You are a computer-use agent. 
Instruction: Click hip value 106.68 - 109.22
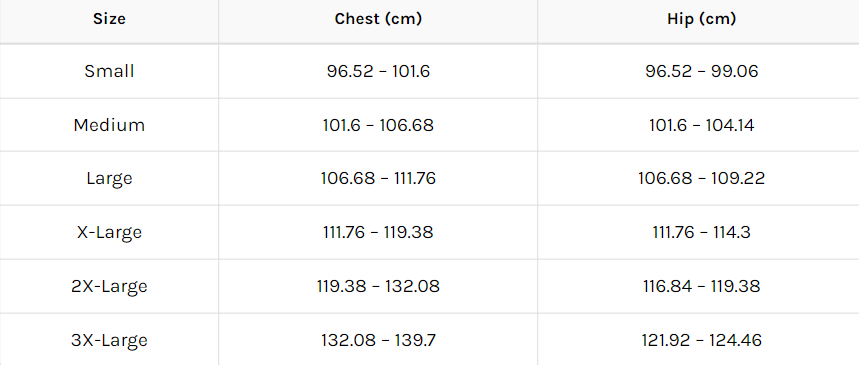tap(701, 179)
